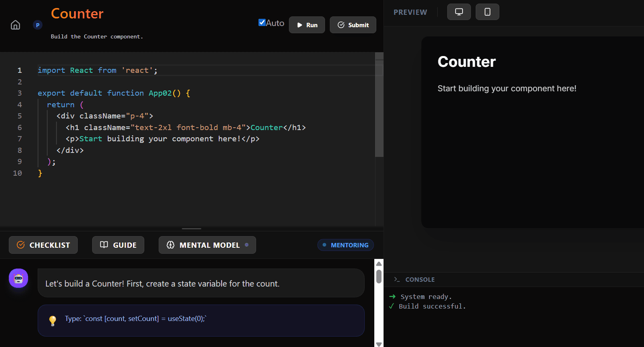The height and width of the screenshot is (347, 644).
Task: Click the orange Counter page title
Action: [x=77, y=14]
